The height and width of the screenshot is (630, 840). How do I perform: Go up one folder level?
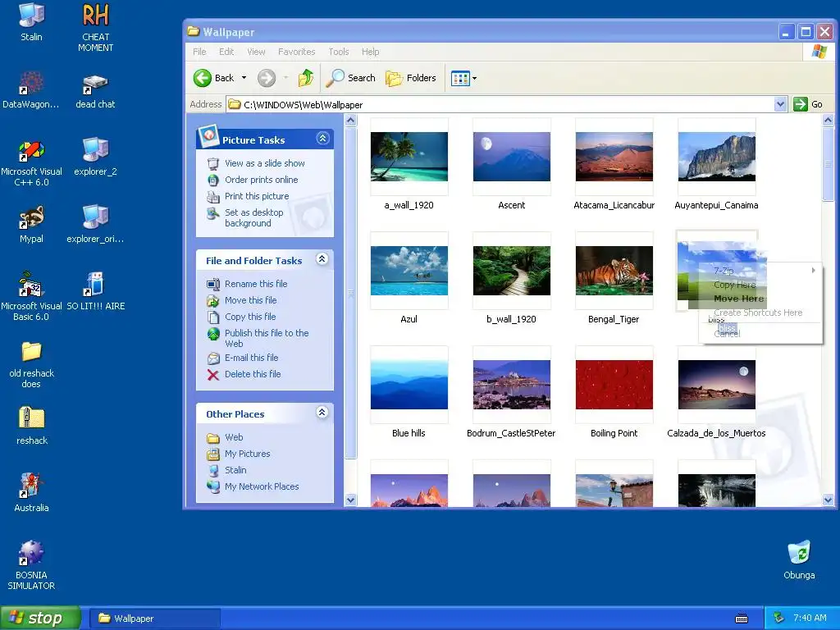coord(306,78)
